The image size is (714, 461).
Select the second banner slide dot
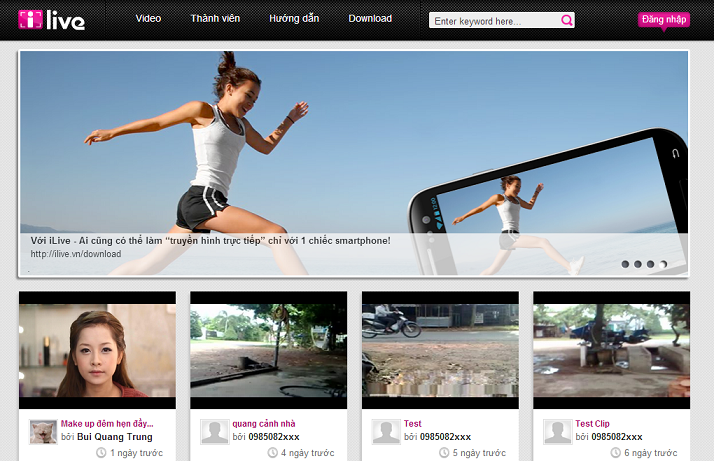coord(638,264)
